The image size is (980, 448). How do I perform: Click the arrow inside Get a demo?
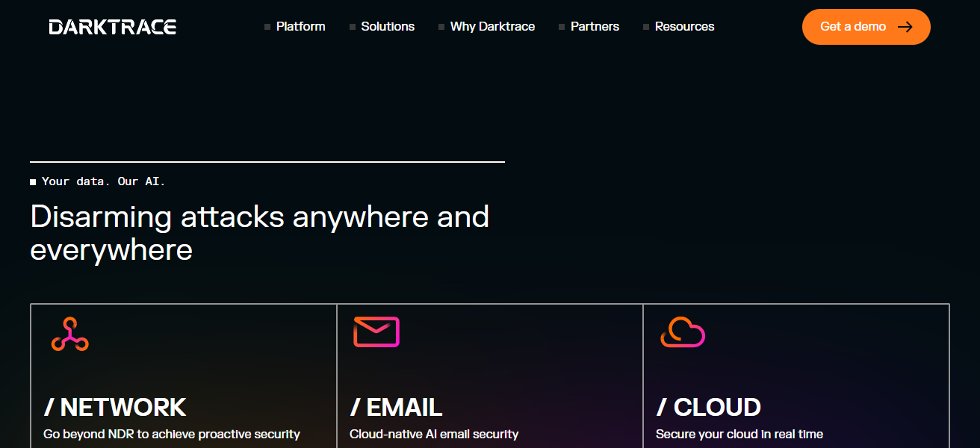905,27
